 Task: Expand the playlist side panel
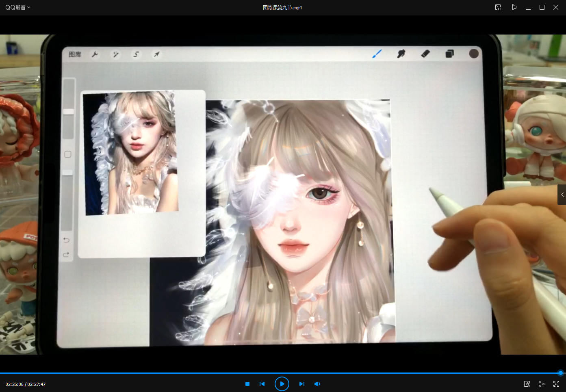tap(562, 195)
